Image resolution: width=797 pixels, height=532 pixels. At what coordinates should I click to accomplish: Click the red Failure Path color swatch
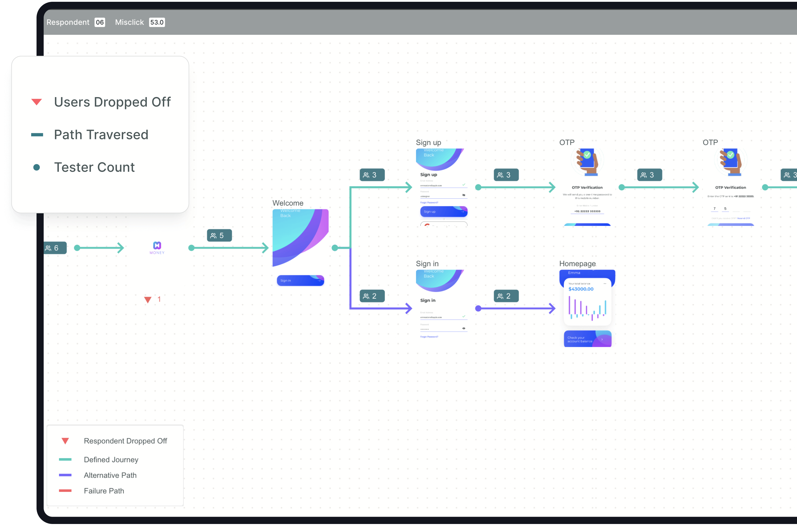pos(65,491)
